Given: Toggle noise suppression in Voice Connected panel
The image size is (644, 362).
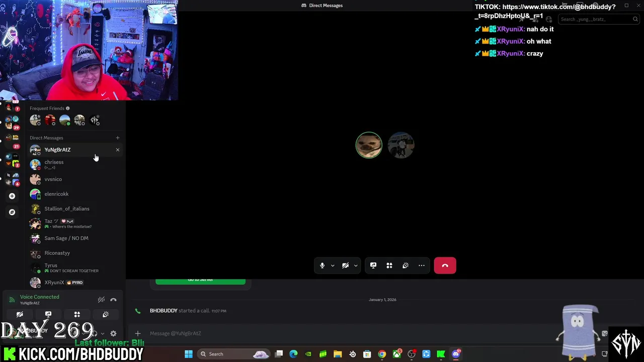Looking at the screenshot, I should (x=101, y=300).
